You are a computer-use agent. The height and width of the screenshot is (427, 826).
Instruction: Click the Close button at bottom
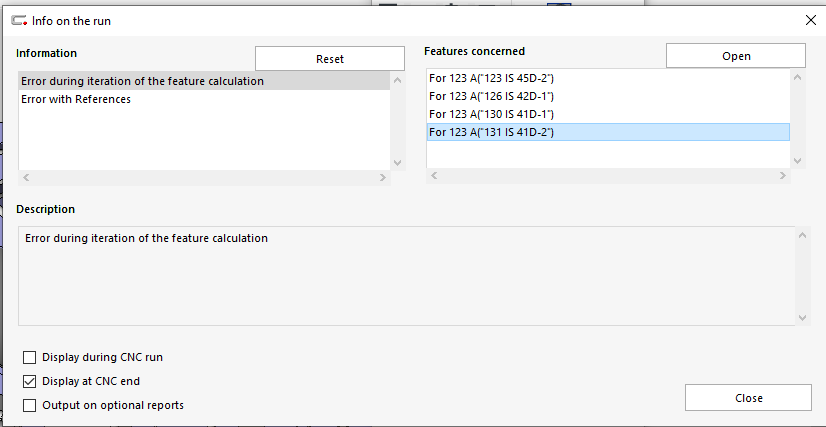tap(748, 398)
